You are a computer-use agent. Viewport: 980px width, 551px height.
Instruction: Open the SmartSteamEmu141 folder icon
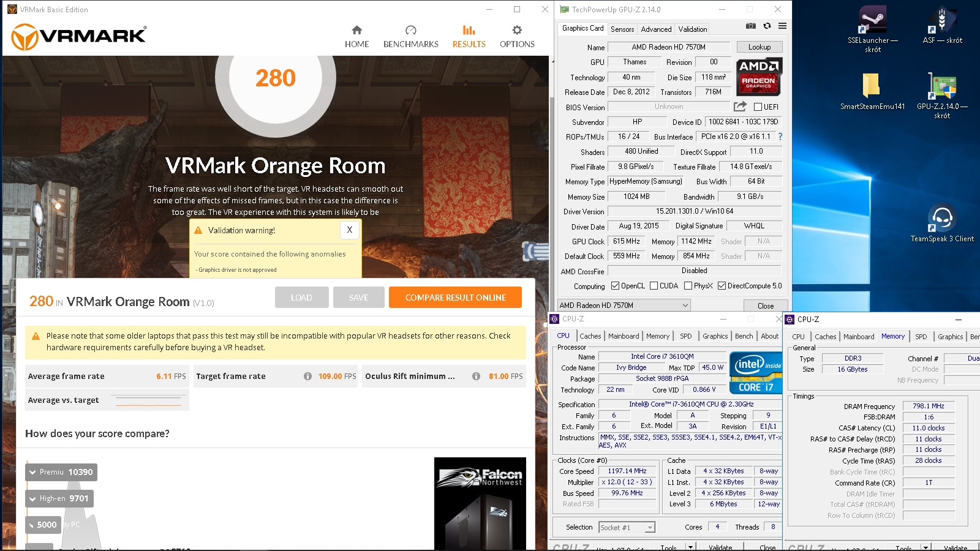pos(872,91)
